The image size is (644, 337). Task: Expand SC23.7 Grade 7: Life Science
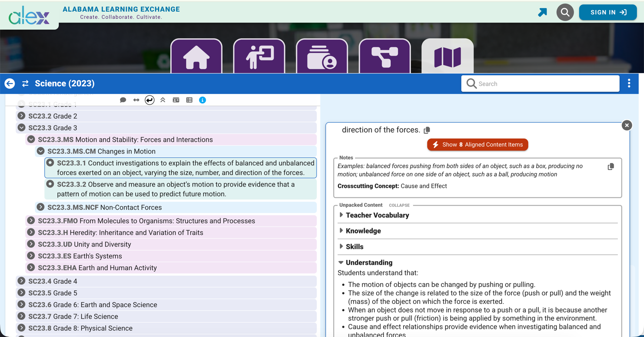click(x=21, y=316)
